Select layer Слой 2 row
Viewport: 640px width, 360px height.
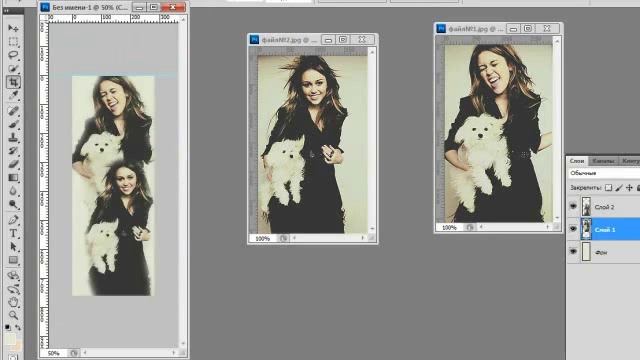tap(603, 207)
